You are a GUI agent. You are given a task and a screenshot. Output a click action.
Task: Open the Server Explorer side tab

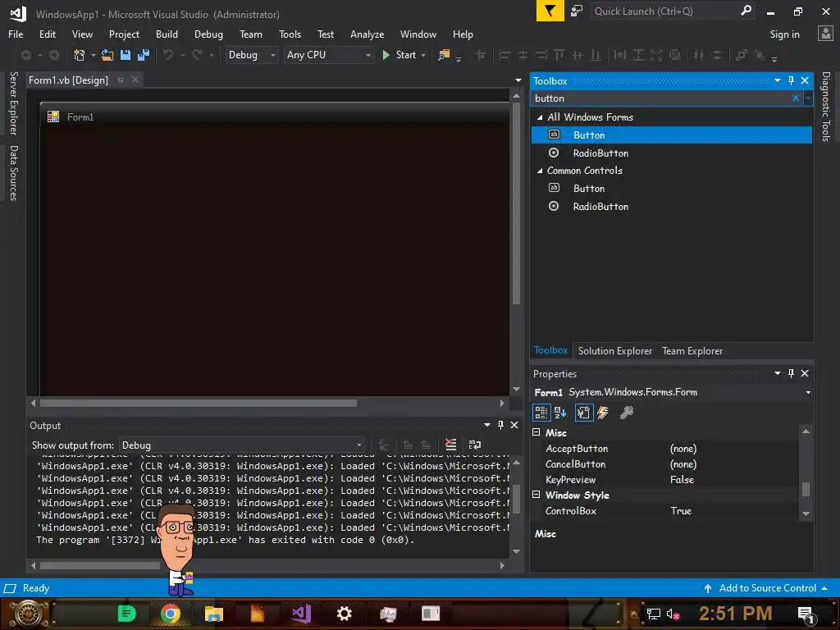pyautogui.click(x=13, y=103)
